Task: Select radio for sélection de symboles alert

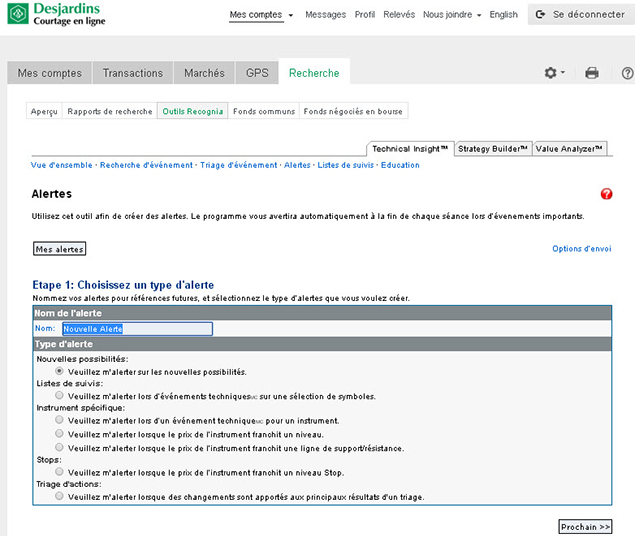Action: 59,395
